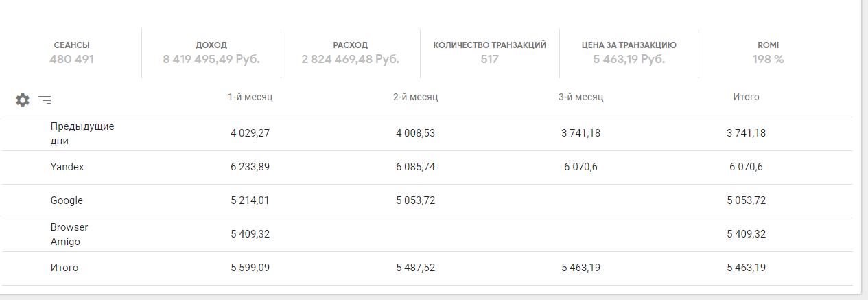868x300 pixels.
Task: Switch to the Расход metric
Action: pyautogui.click(x=350, y=53)
